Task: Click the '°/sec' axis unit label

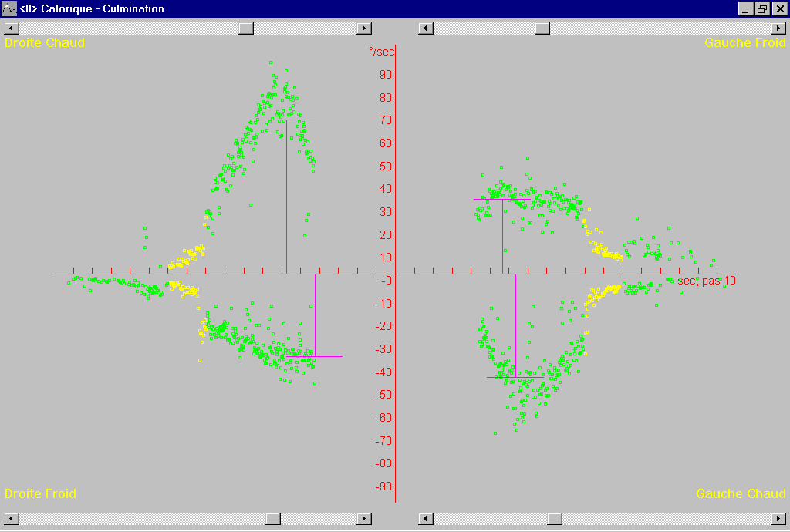Action: point(381,52)
